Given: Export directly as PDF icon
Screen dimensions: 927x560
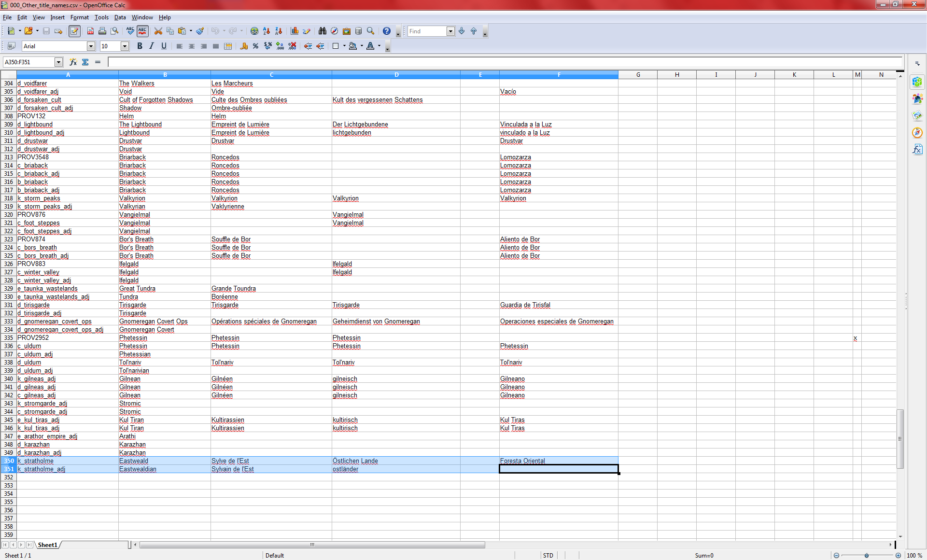Looking at the screenshot, I should 90,31.
